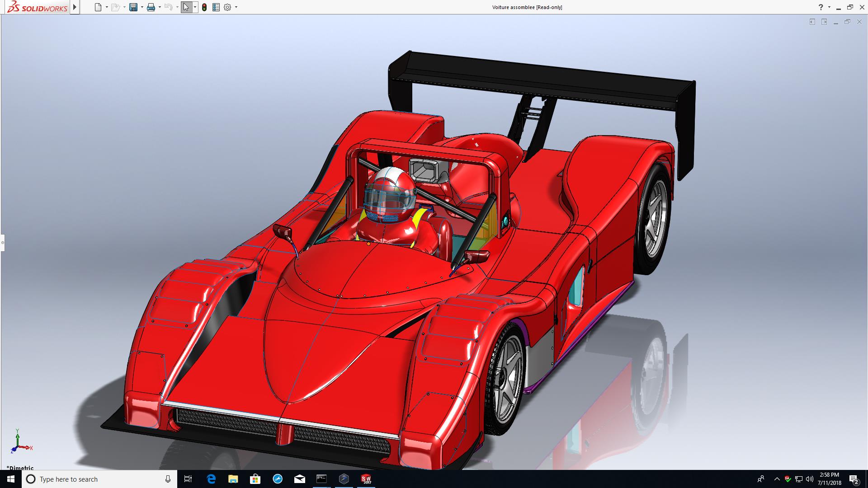The width and height of the screenshot is (868, 488).
Task: Click the Save floppy disk icon
Action: (133, 7)
